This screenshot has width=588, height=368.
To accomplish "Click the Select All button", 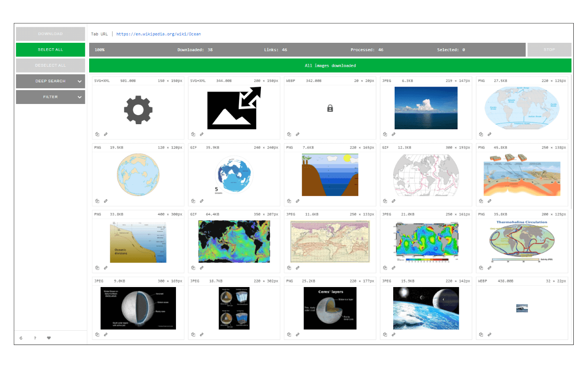I will pyautogui.click(x=51, y=50).
